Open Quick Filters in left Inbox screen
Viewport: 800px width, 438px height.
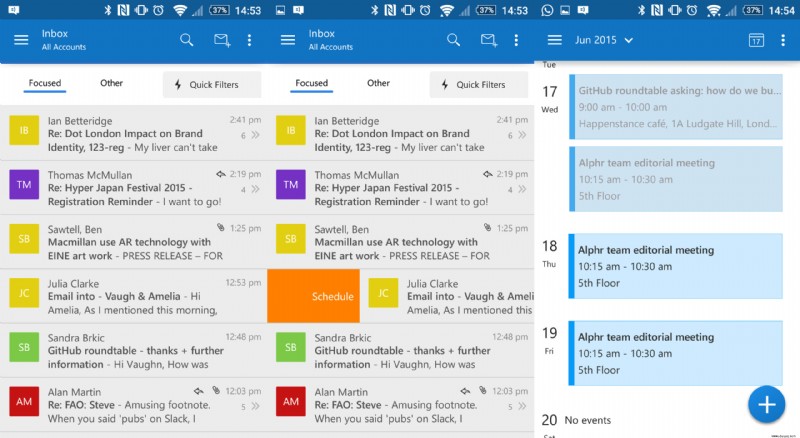[212, 84]
